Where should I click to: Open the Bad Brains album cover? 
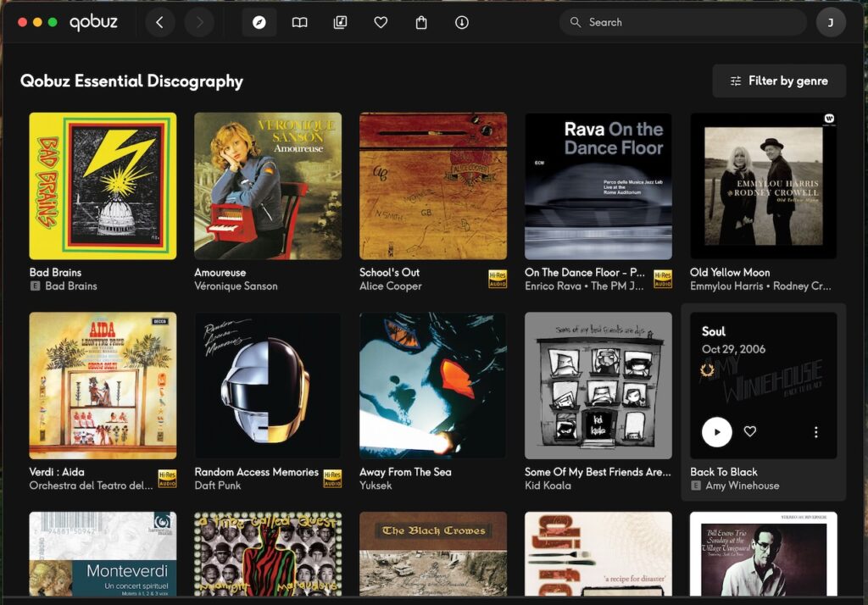tap(102, 186)
